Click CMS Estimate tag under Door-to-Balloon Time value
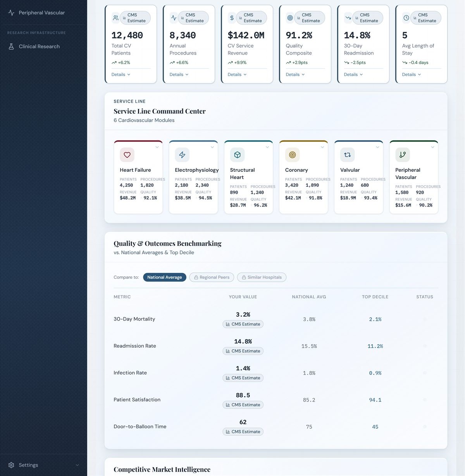Viewport: 465px width, 476px height. pos(243,432)
